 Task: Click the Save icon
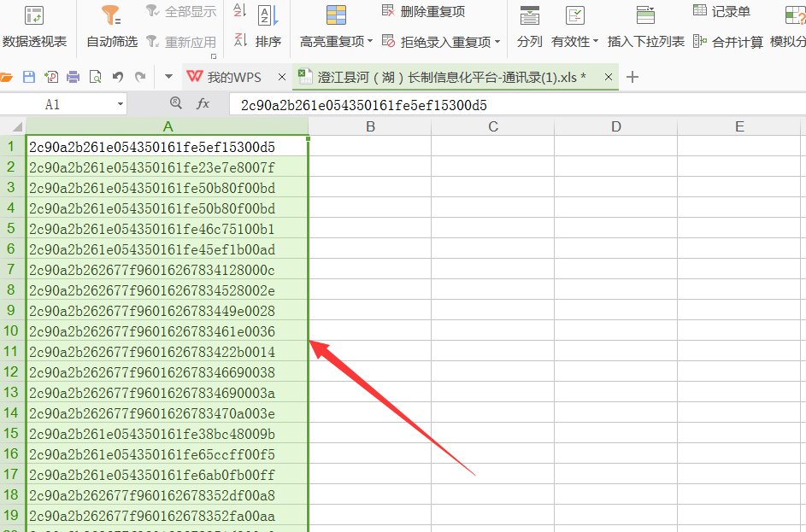click(x=31, y=76)
